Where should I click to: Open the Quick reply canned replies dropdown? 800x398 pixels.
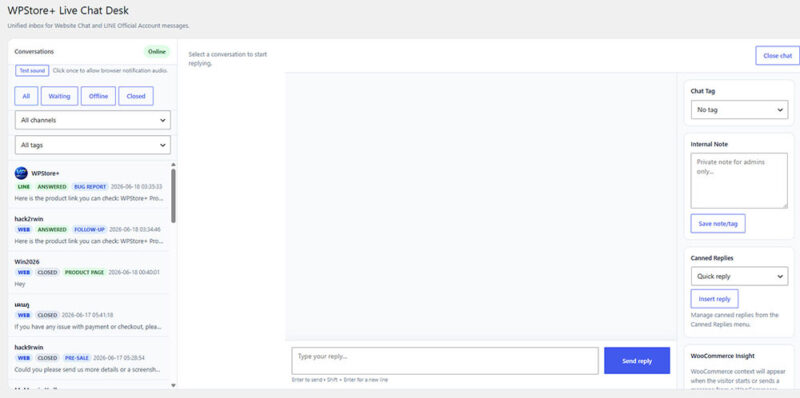point(739,276)
